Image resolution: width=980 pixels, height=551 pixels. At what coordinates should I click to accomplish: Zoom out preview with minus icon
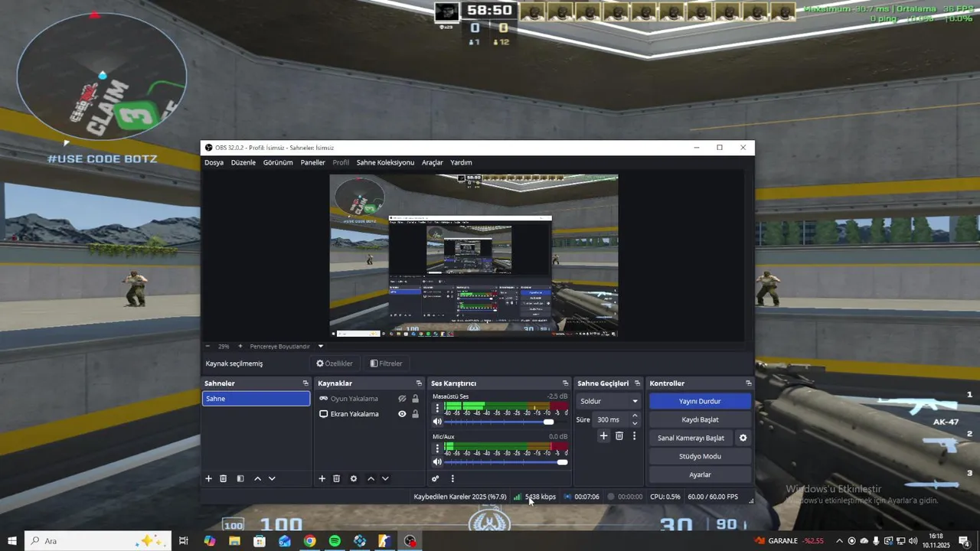point(207,346)
